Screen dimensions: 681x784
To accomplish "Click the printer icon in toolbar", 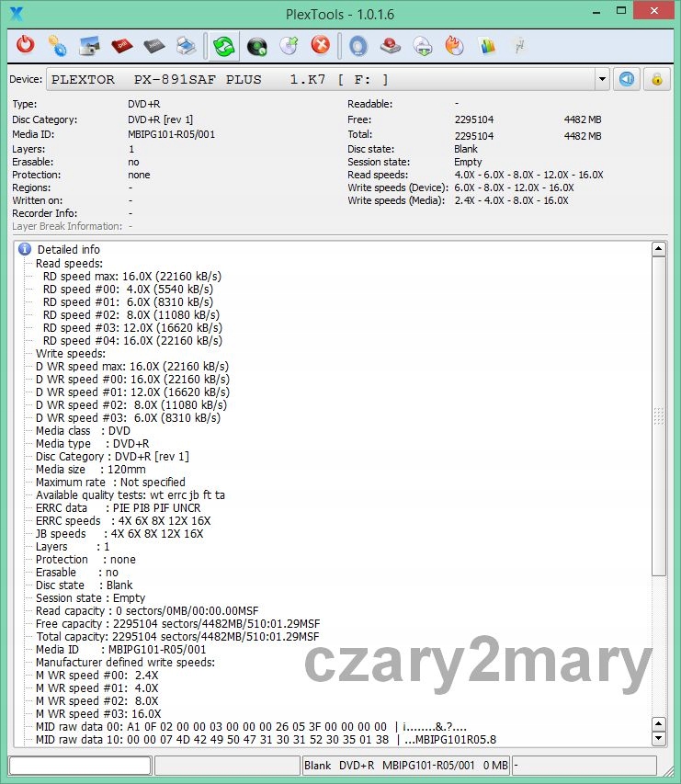I will [x=185, y=45].
